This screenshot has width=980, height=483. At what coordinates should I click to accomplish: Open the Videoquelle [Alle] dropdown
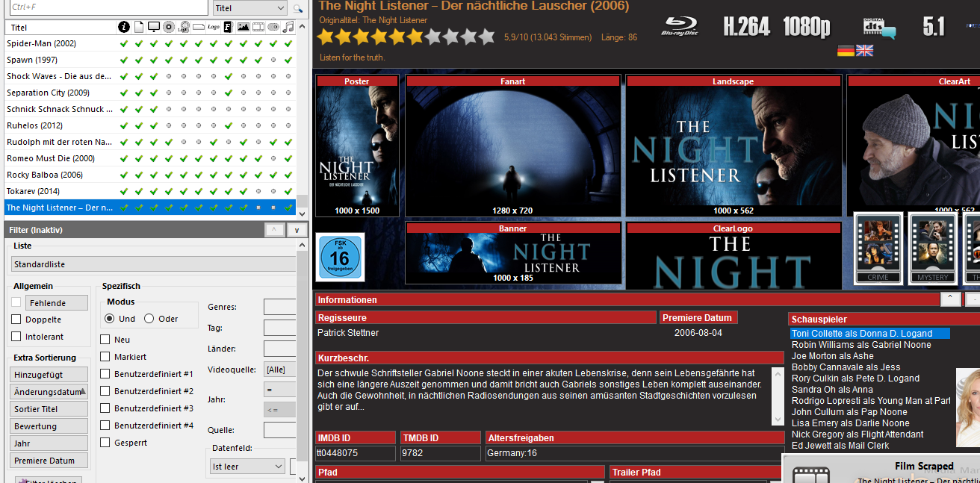[x=280, y=370]
